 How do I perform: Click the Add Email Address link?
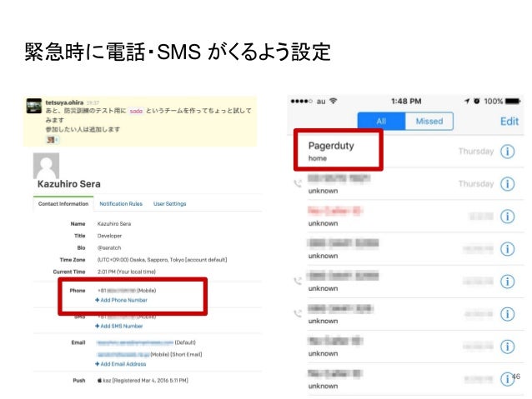[x=120, y=364]
